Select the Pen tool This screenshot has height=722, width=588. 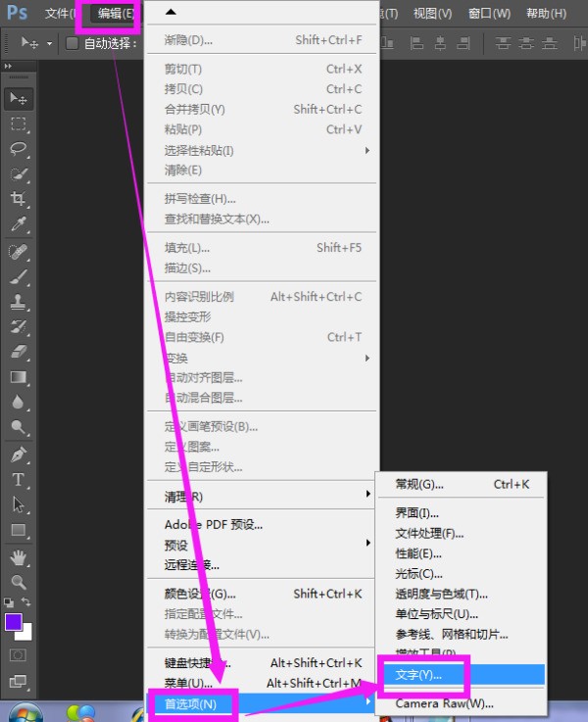pyautogui.click(x=19, y=455)
